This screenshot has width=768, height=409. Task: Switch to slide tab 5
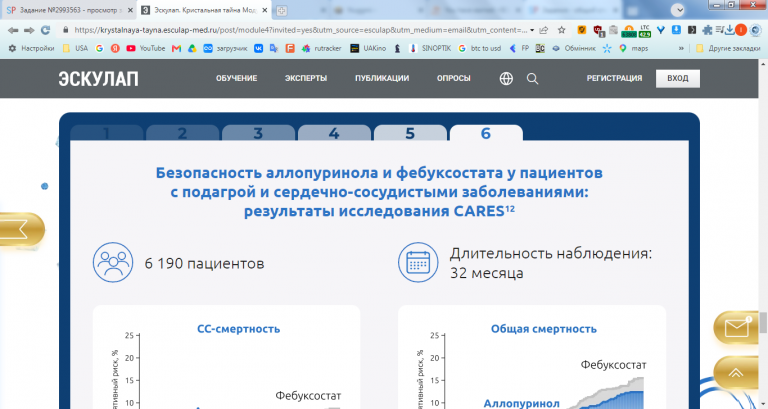click(x=410, y=133)
